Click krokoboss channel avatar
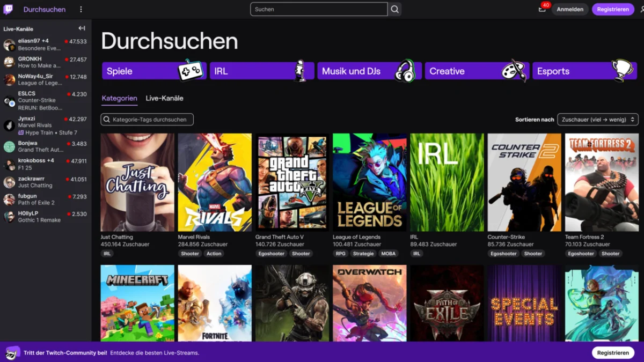This screenshot has width=644, height=362. [x=9, y=164]
